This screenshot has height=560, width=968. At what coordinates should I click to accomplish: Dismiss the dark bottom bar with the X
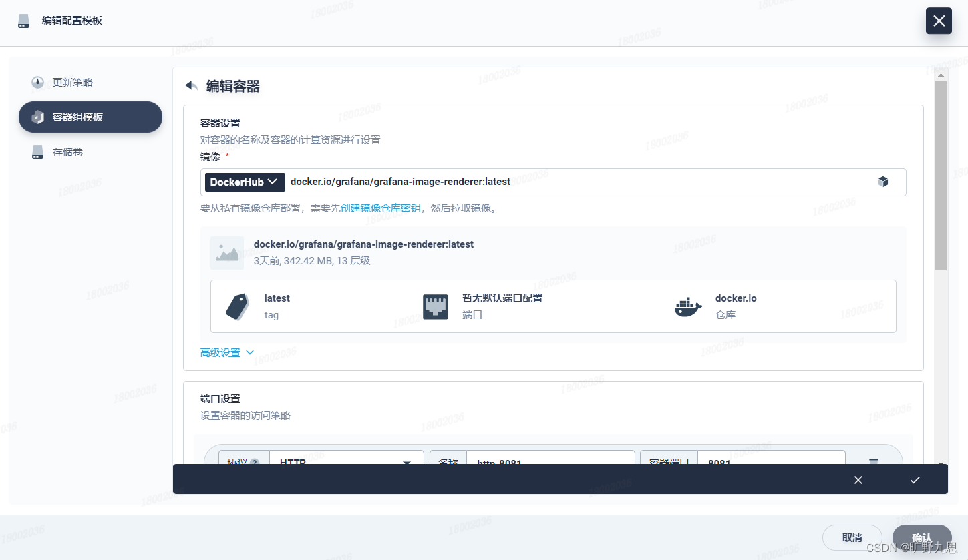point(858,479)
